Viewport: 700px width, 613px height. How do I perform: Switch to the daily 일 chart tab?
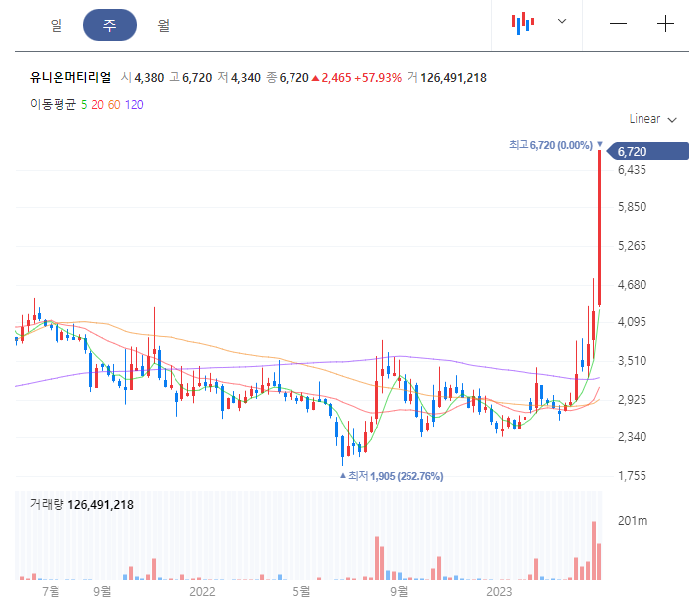[x=57, y=25]
